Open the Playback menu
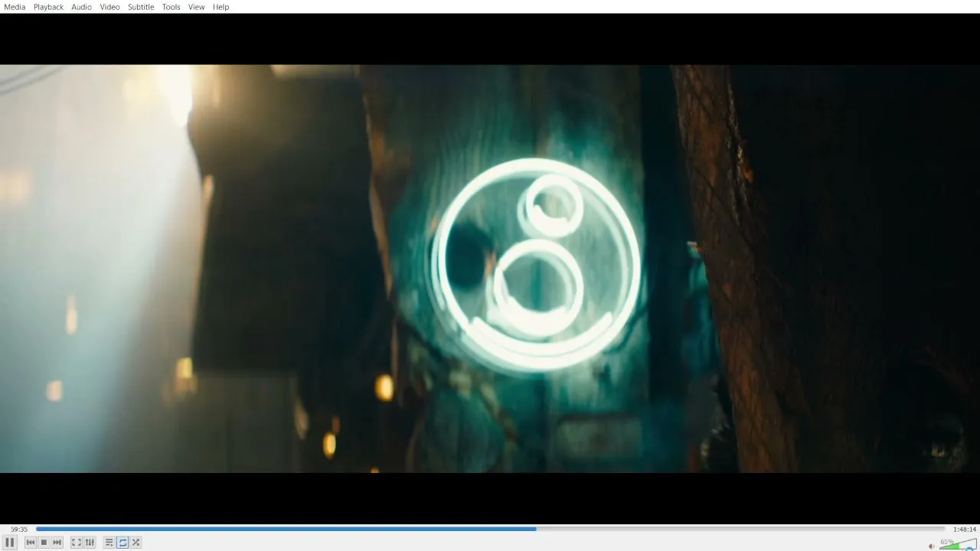 (48, 7)
